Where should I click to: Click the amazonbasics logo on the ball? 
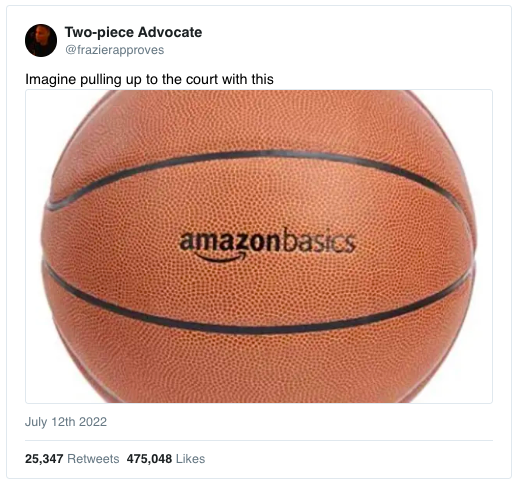click(x=268, y=244)
